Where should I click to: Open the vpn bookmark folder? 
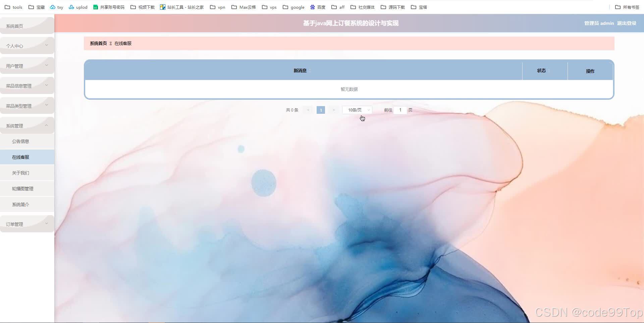(218, 7)
